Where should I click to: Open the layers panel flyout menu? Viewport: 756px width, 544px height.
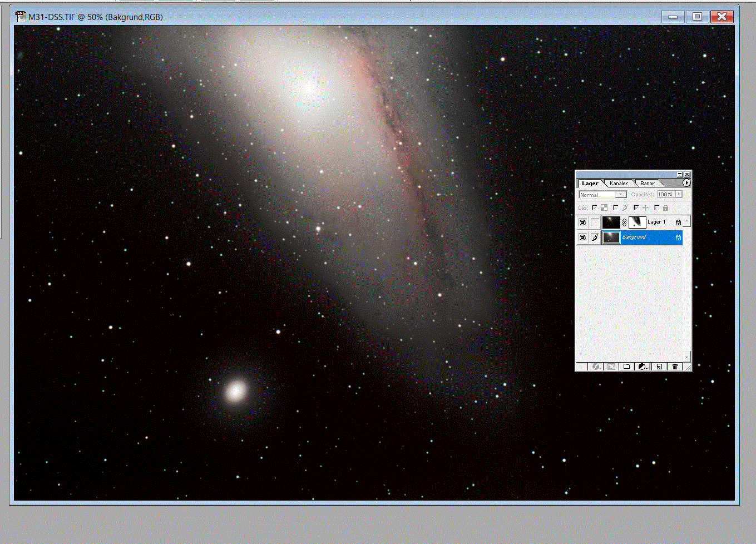(x=686, y=183)
